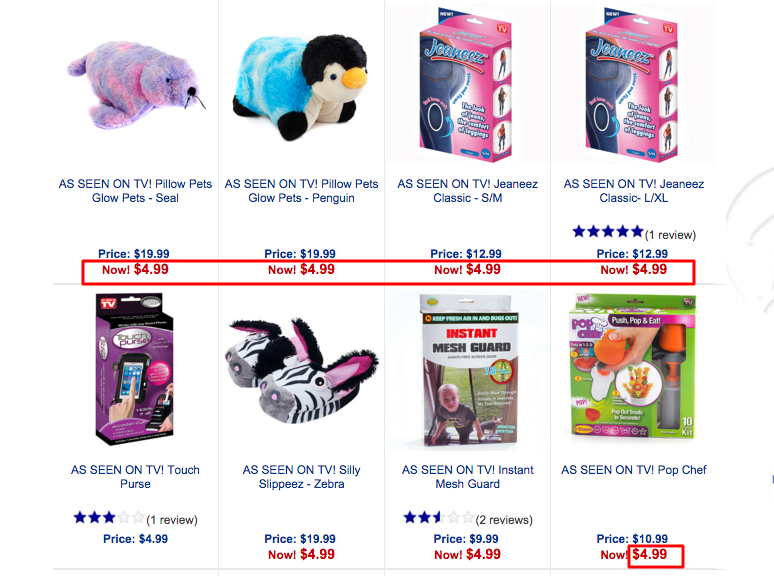Click the Pillow Pets Glow Pets - Seal title
774x576 pixels.
(135, 191)
